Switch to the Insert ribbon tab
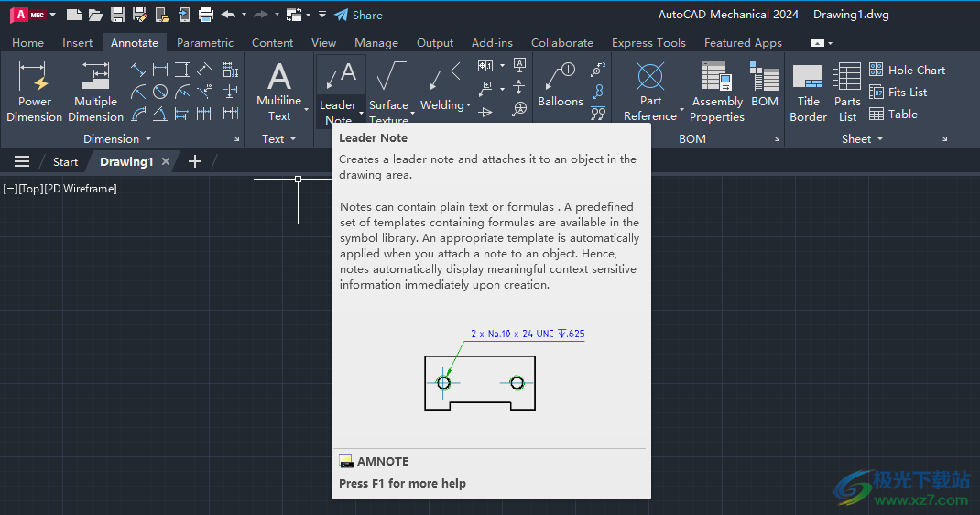The width and height of the screenshot is (980, 515). point(78,42)
